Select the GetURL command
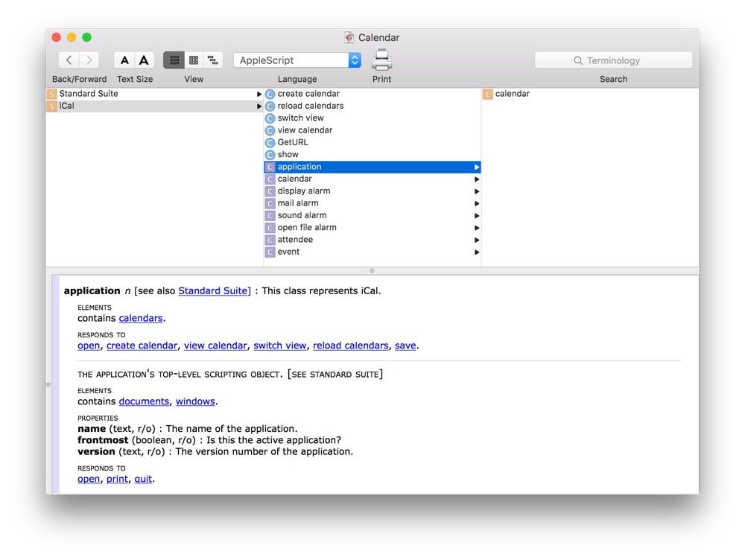 point(372,142)
